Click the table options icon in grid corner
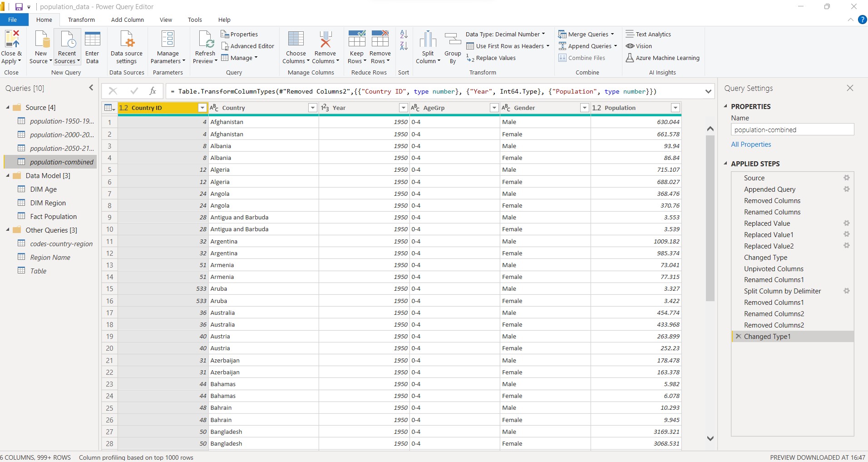Image resolution: width=868 pixels, height=462 pixels. [109, 108]
